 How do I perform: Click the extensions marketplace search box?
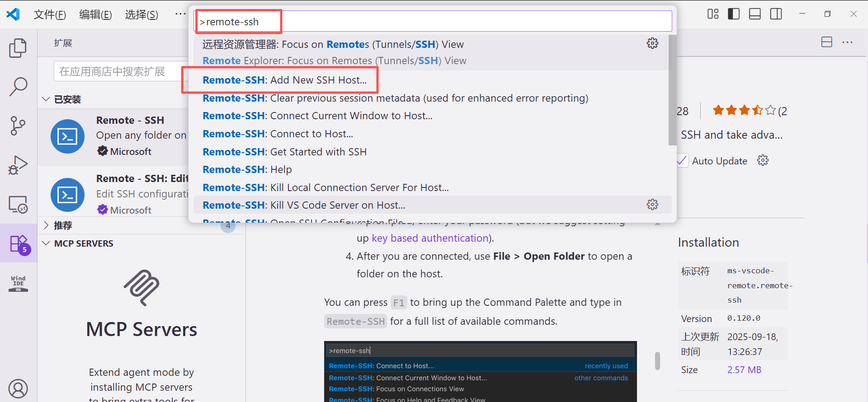(121, 71)
